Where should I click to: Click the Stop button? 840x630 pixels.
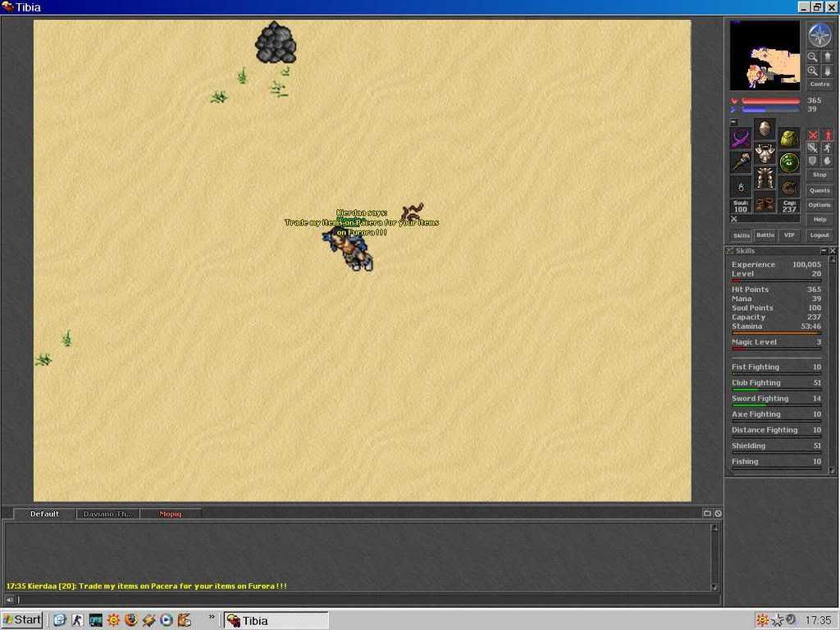click(819, 175)
